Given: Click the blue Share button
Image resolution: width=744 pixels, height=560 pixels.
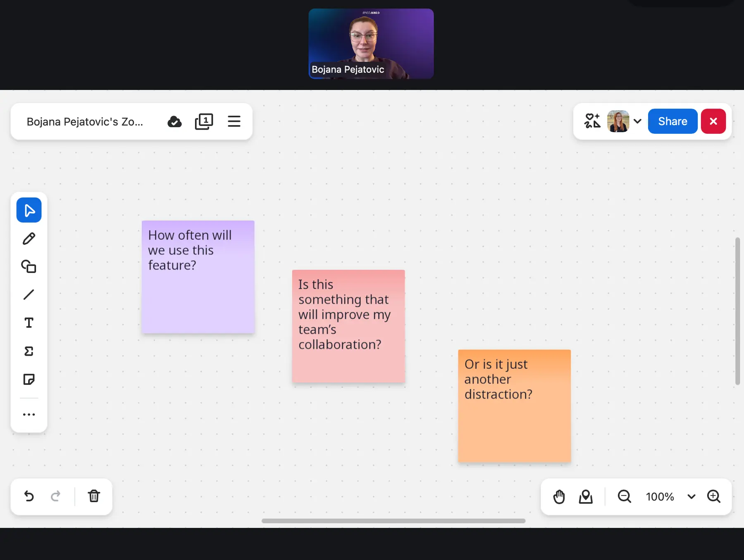Looking at the screenshot, I should click(672, 121).
